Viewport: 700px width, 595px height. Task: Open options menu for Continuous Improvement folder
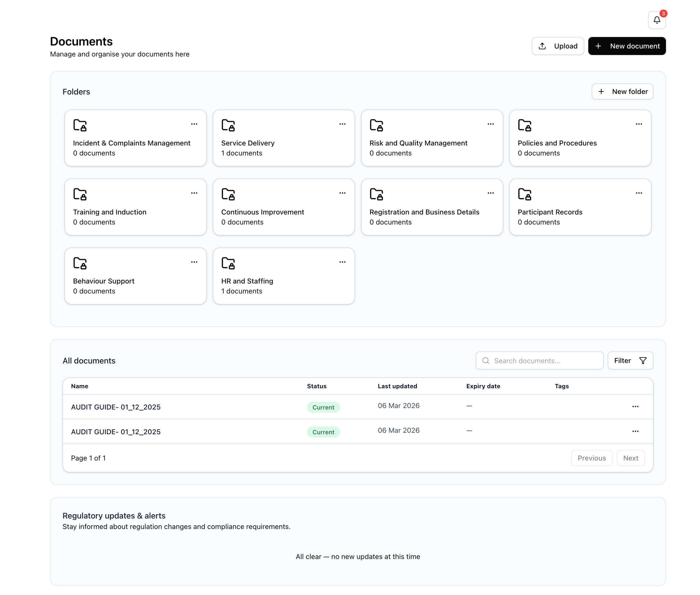pyautogui.click(x=342, y=193)
